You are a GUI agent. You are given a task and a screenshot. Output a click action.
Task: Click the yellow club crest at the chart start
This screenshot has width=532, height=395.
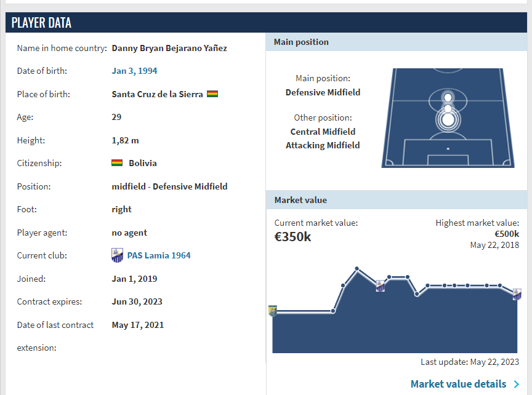(272, 310)
